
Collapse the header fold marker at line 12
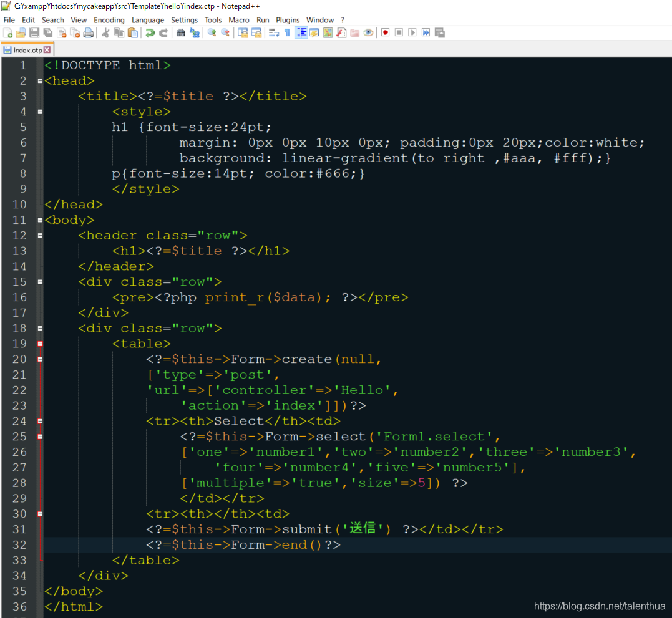point(39,235)
